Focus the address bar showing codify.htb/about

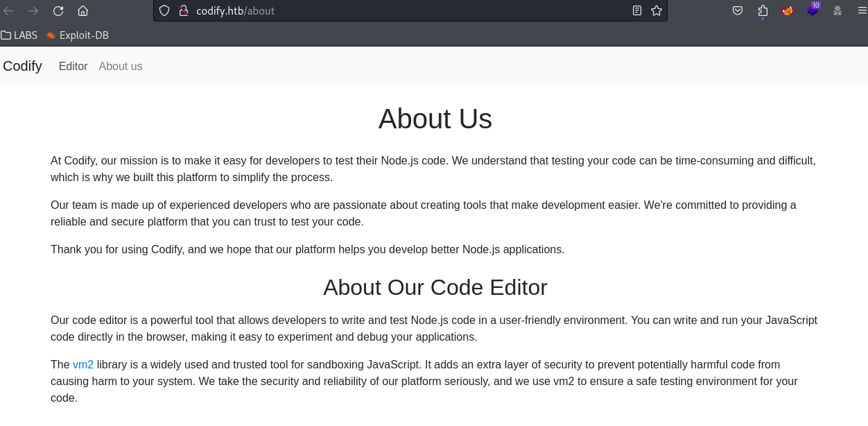(x=409, y=10)
